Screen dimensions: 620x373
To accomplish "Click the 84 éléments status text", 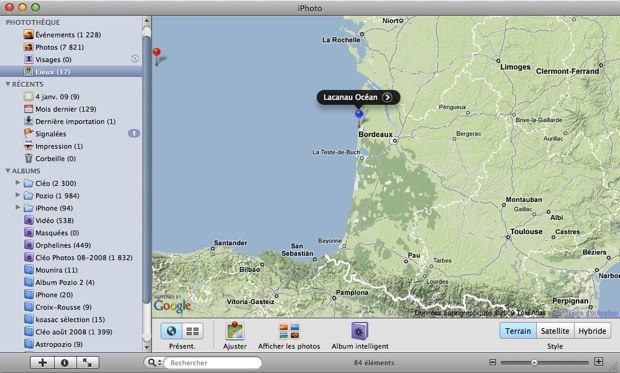I will click(374, 363).
